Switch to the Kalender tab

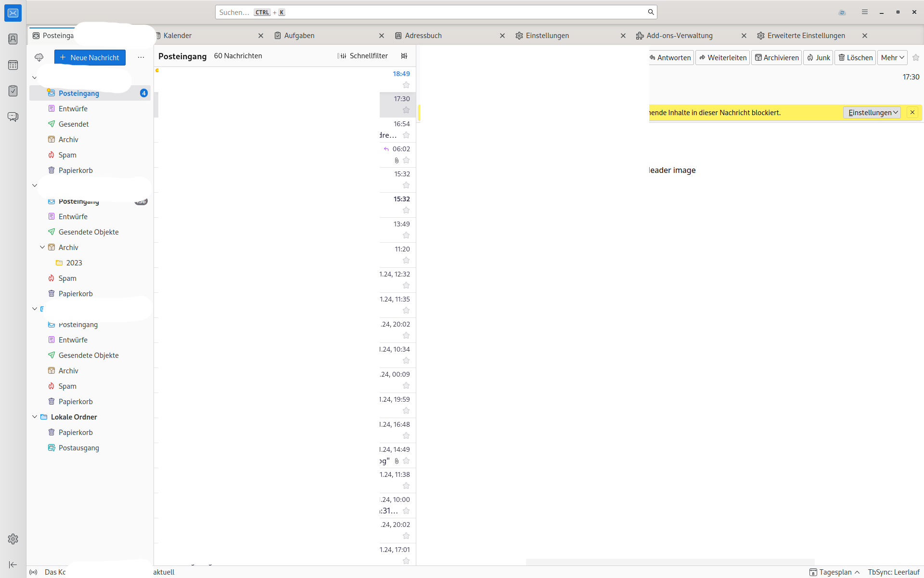tap(178, 36)
